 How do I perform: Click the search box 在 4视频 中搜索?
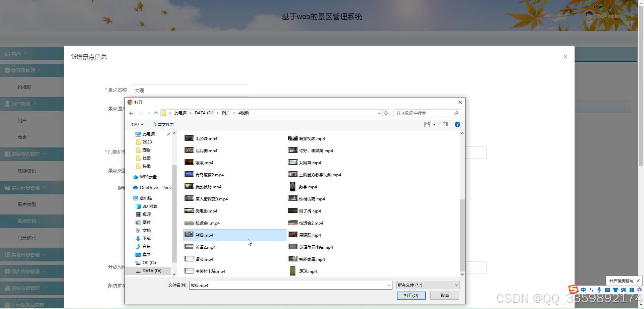pyautogui.click(x=427, y=113)
